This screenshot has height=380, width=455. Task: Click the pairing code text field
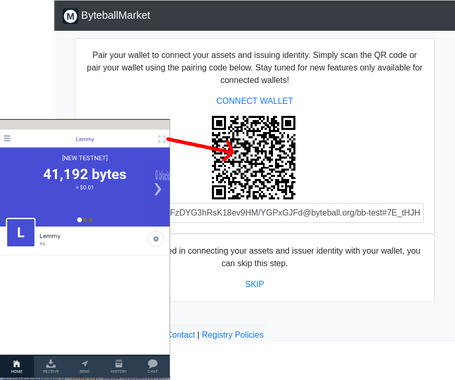[297, 213]
